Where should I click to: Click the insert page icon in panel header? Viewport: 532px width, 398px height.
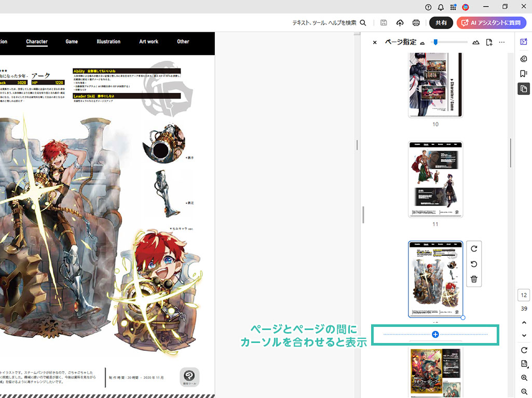click(489, 42)
